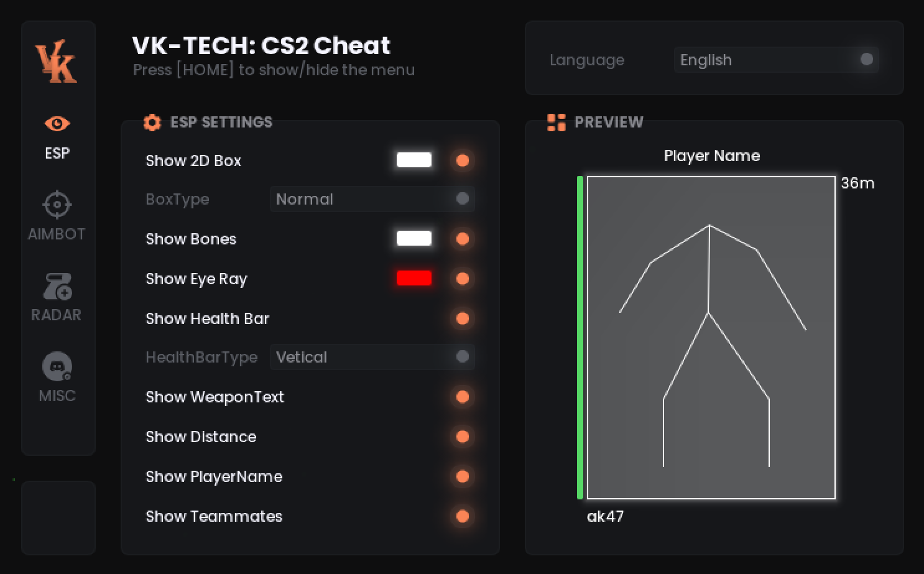Disable Show Teammates option
The image size is (924, 574).
tap(462, 516)
